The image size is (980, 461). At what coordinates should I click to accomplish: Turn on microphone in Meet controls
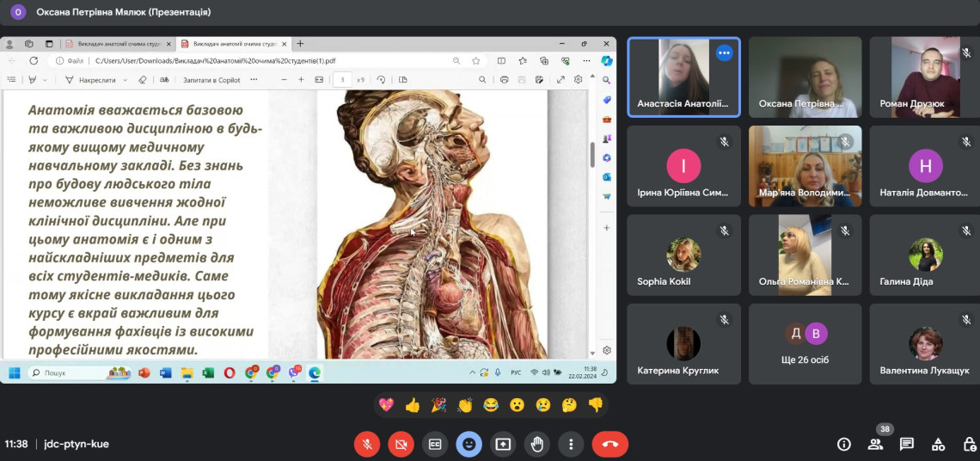[x=367, y=444]
